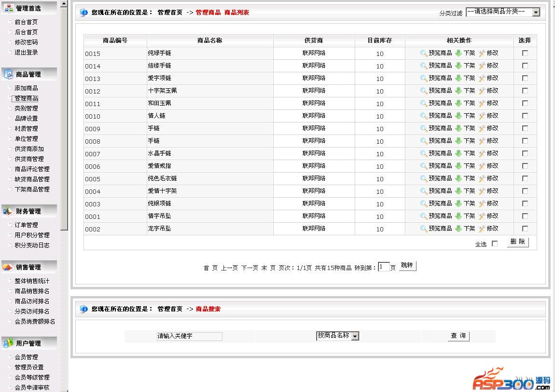555x392 pixels.
Task: Click the 请输入关键字 keyword input field
Action: click(x=189, y=336)
